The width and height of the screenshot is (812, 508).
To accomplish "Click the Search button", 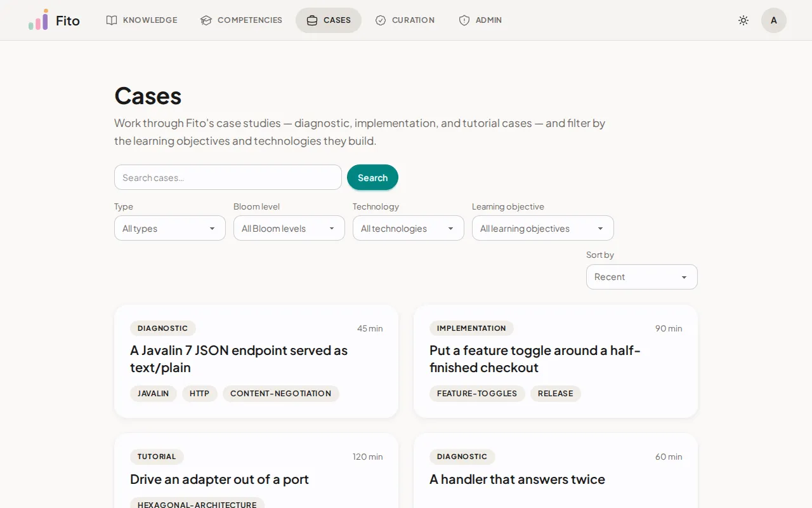I will 372,177.
